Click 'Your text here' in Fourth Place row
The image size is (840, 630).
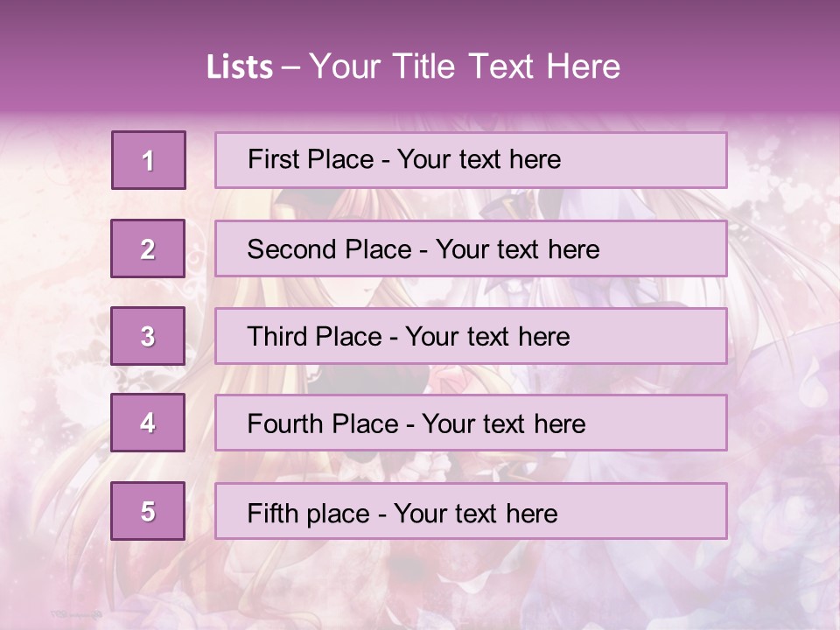pyautogui.click(x=504, y=423)
